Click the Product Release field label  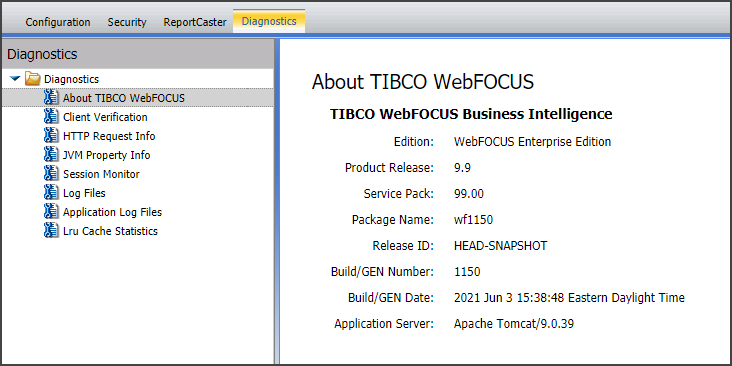tap(389, 168)
